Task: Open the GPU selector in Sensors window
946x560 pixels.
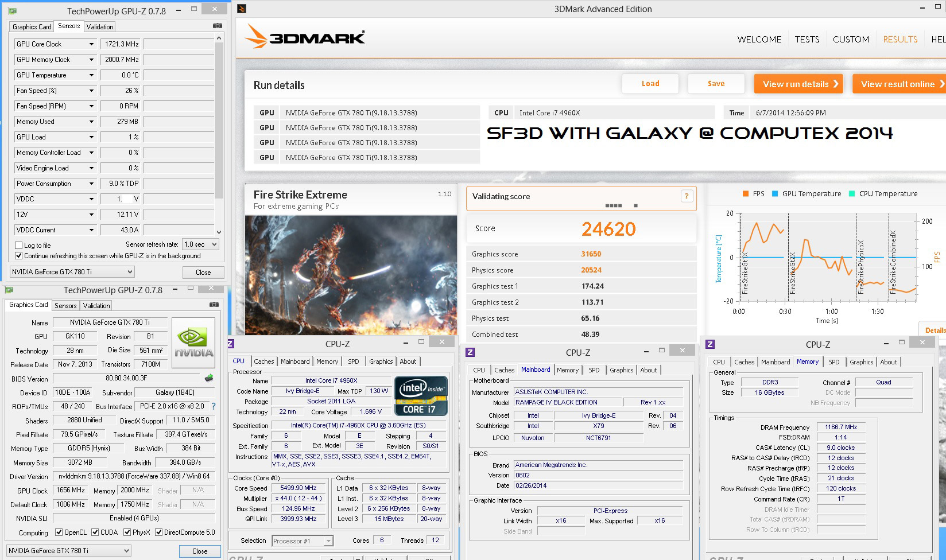Action: point(72,272)
